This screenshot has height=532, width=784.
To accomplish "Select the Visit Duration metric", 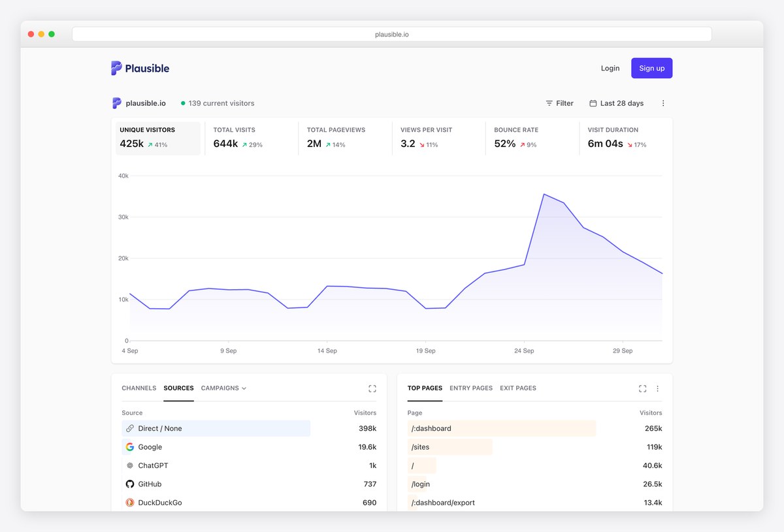I will (x=626, y=138).
